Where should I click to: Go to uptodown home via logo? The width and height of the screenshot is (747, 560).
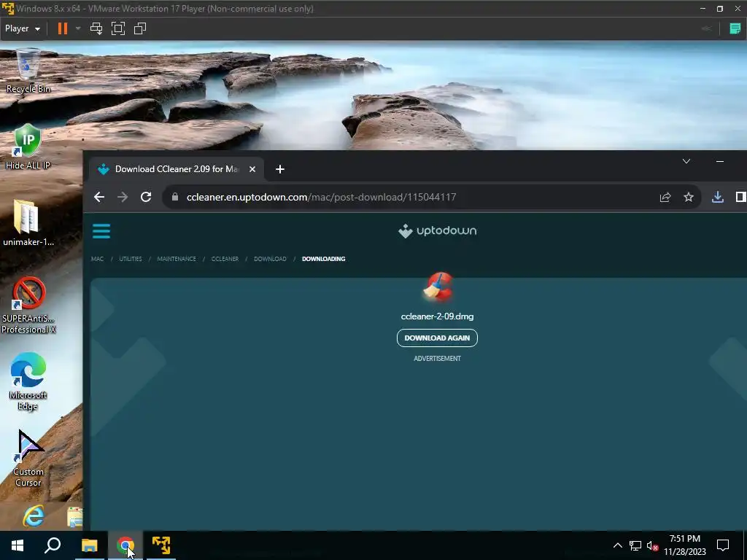(438, 231)
